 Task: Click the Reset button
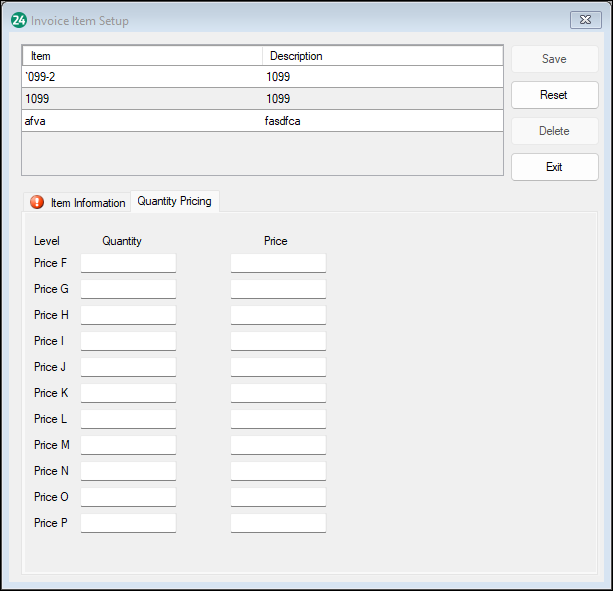point(554,95)
